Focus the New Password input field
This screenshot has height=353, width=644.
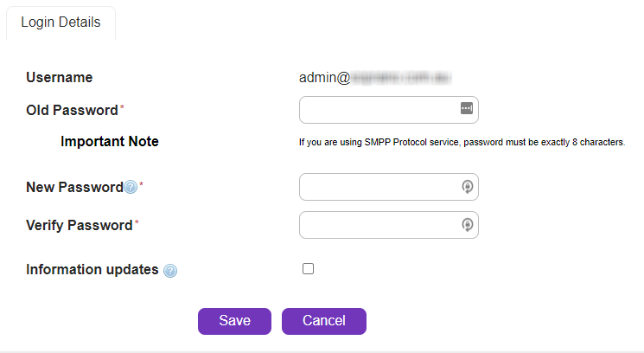click(378, 187)
